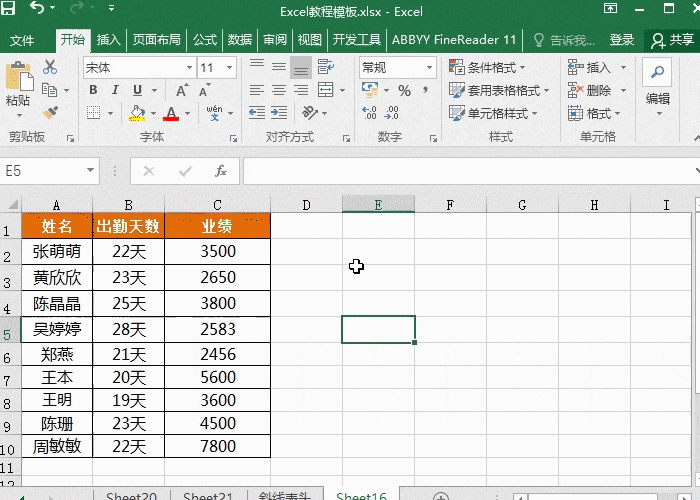Open the font name 宋体 dropdown
The height and width of the screenshot is (500, 700).
(x=189, y=68)
